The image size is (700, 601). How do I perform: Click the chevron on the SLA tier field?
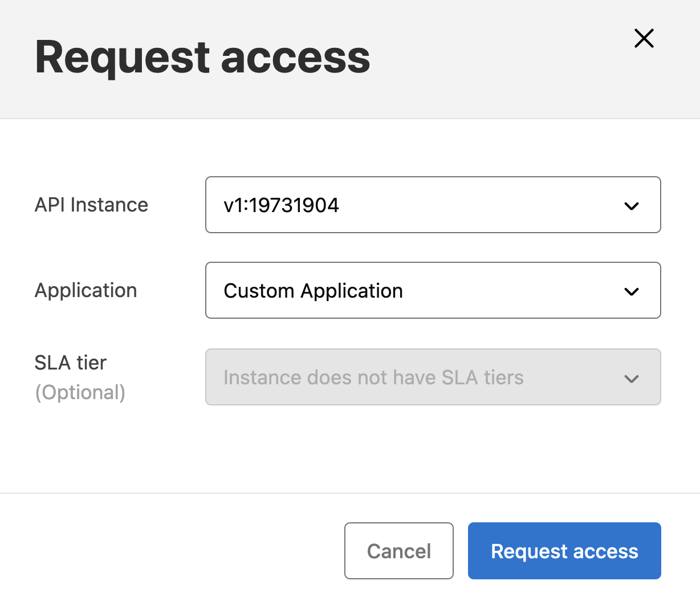632,378
